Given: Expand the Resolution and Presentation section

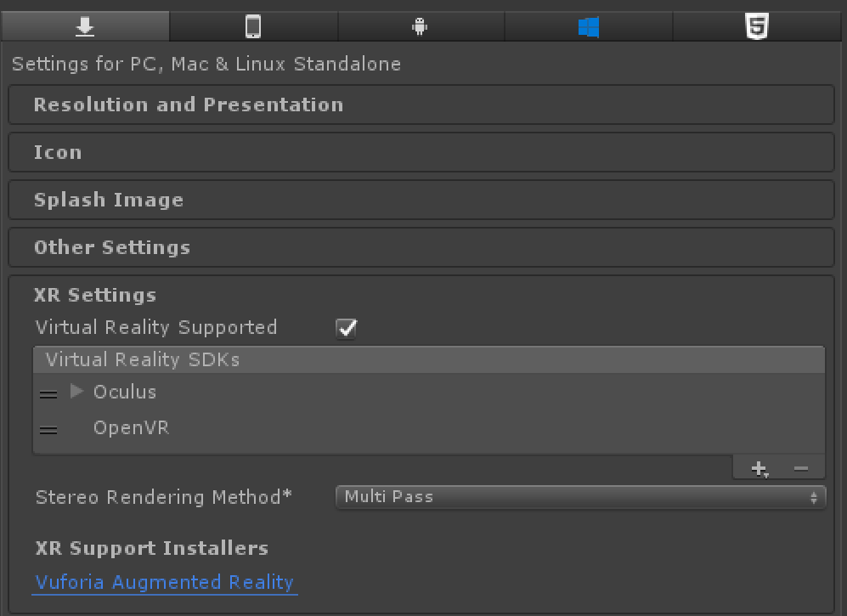Looking at the screenshot, I should pos(189,105).
